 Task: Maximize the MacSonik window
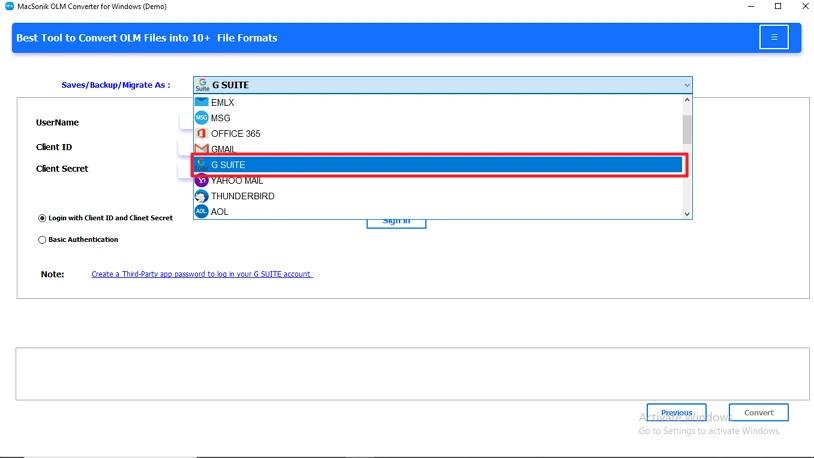[778, 6]
